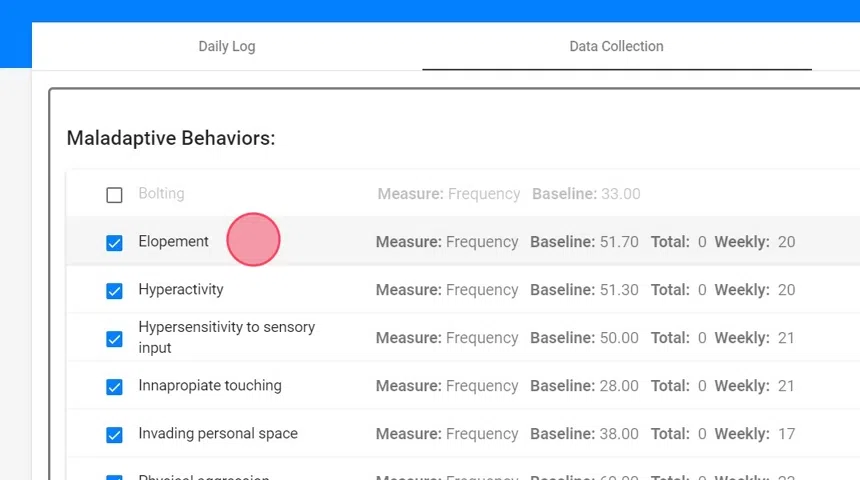The width and height of the screenshot is (860, 480).
Task: Click the greyed-out Bolting label
Action: [161, 193]
